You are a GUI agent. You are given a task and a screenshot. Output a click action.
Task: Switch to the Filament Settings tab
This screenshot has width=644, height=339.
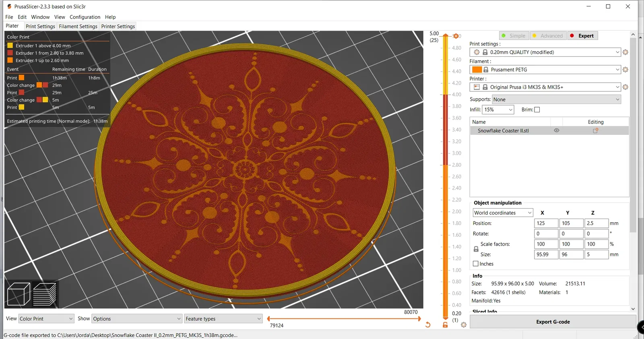click(x=78, y=26)
